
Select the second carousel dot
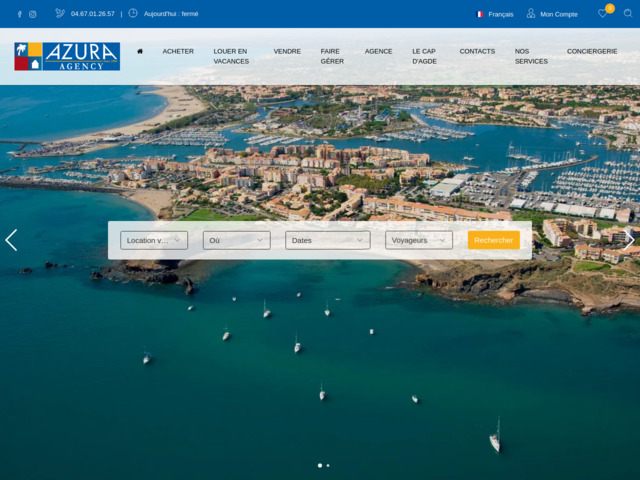[x=328, y=465]
